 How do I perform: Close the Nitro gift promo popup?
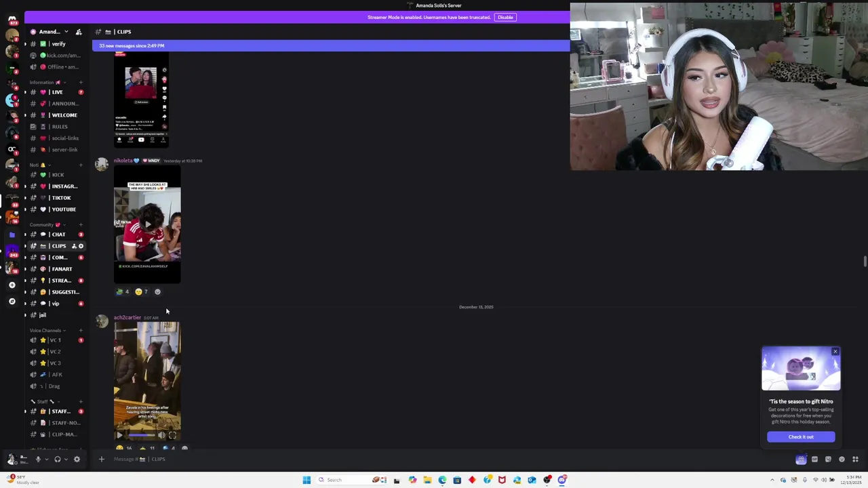click(835, 352)
